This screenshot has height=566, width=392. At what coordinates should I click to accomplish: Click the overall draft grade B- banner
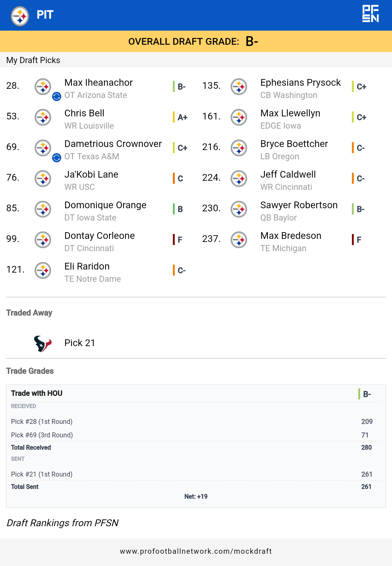coord(196,41)
